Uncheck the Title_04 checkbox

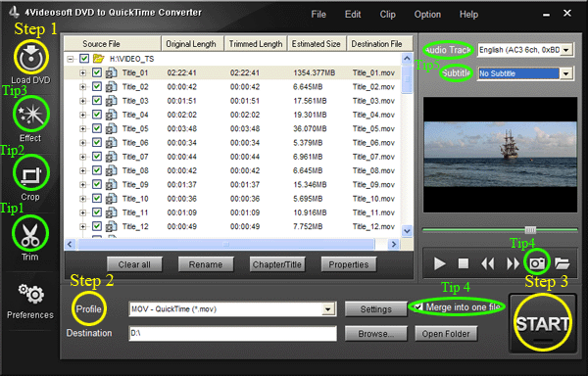(97, 115)
